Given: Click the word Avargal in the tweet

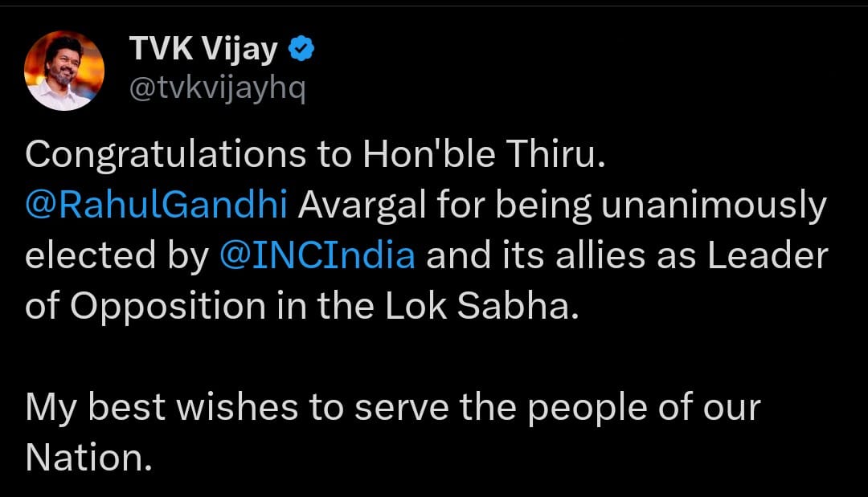Looking at the screenshot, I should tap(362, 205).
